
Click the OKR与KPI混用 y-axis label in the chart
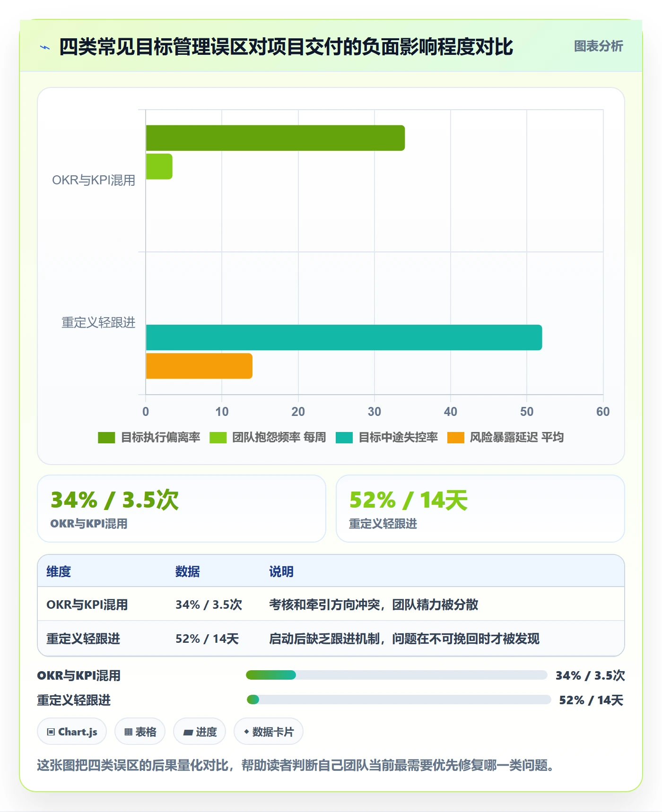tap(94, 180)
